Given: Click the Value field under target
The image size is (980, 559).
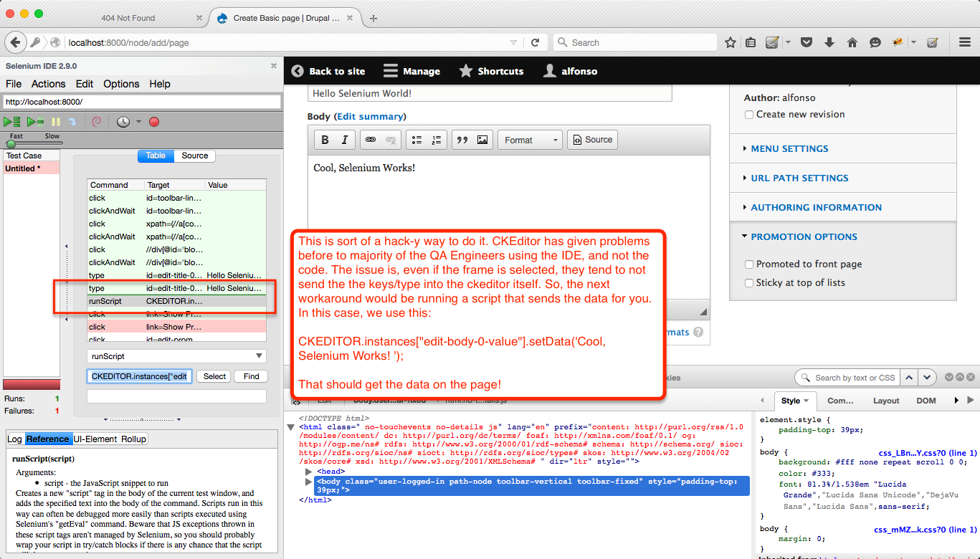Looking at the screenshot, I should coord(176,396).
